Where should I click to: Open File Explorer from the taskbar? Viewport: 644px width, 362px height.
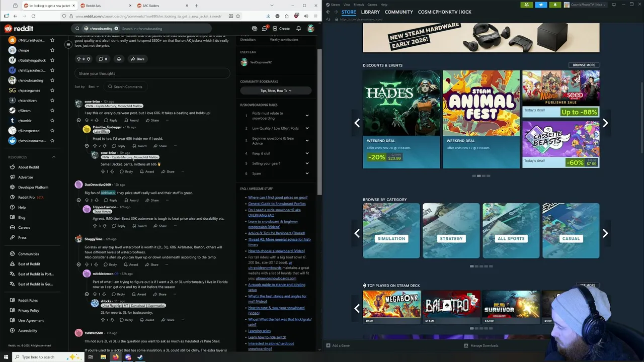(103, 357)
